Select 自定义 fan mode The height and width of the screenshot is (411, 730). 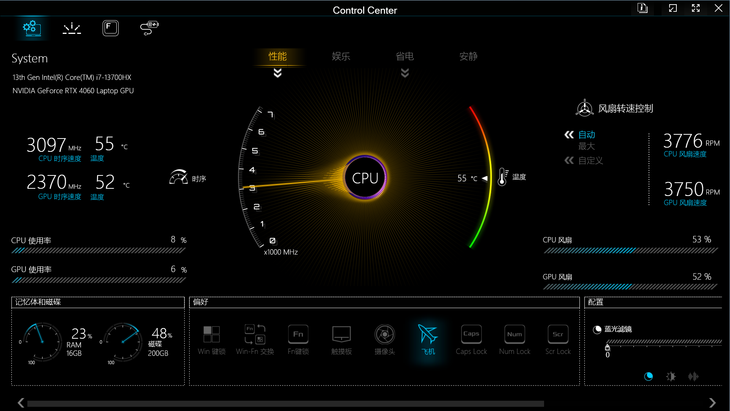point(591,161)
